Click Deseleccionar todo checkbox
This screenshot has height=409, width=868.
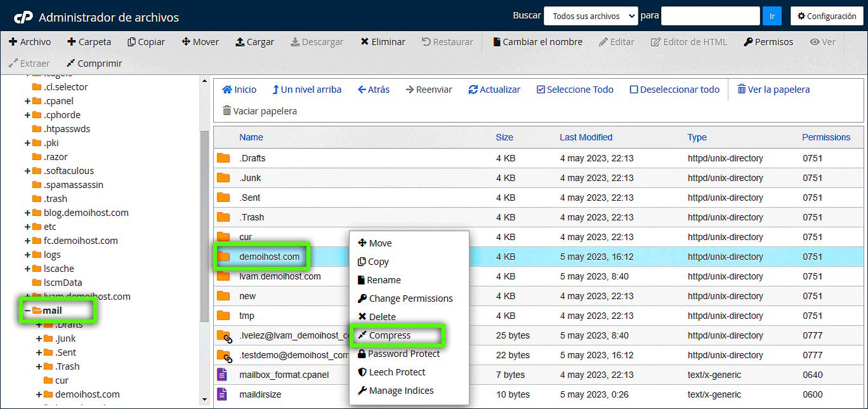[634, 90]
